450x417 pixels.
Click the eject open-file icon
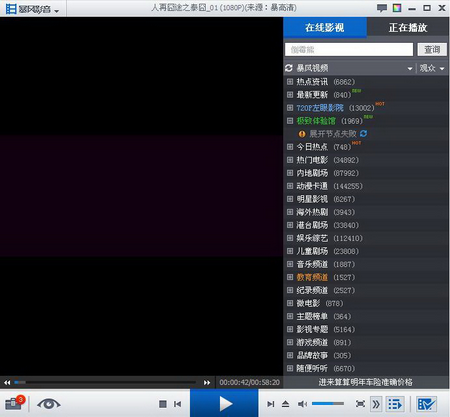pyautogui.click(x=285, y=404)
